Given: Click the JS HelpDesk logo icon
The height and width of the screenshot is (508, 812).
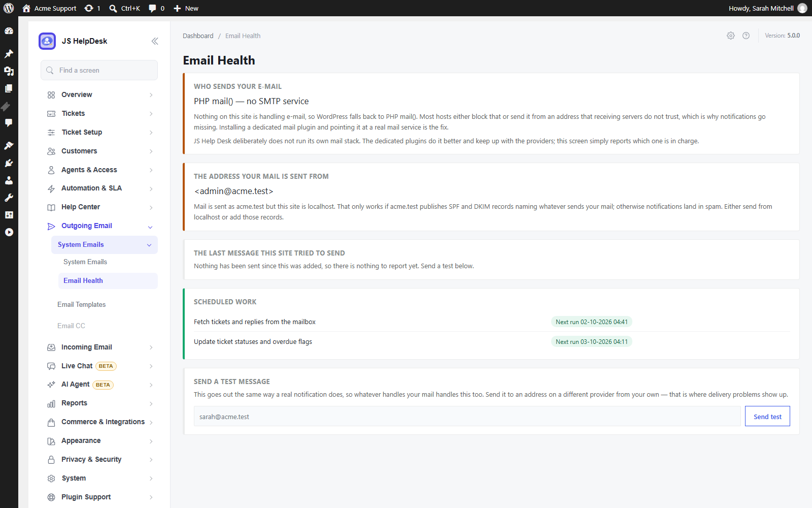Looking at the screenshot, I should pos(47,41).
